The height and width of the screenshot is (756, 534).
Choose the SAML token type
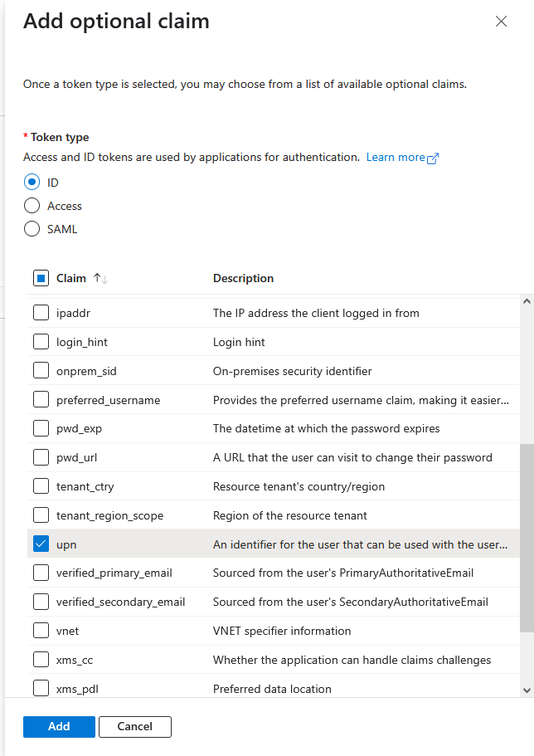32,229
